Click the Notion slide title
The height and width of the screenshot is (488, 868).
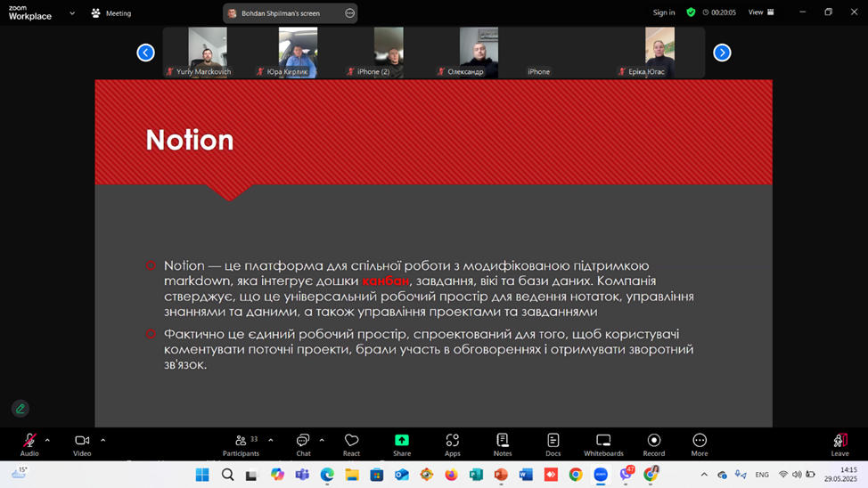(189, 140)
